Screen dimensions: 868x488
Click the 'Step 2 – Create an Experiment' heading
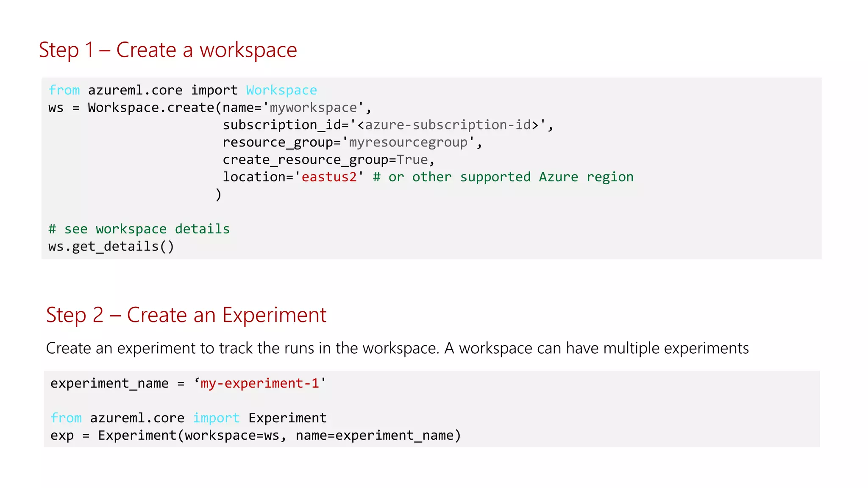(x=186, y=315)
